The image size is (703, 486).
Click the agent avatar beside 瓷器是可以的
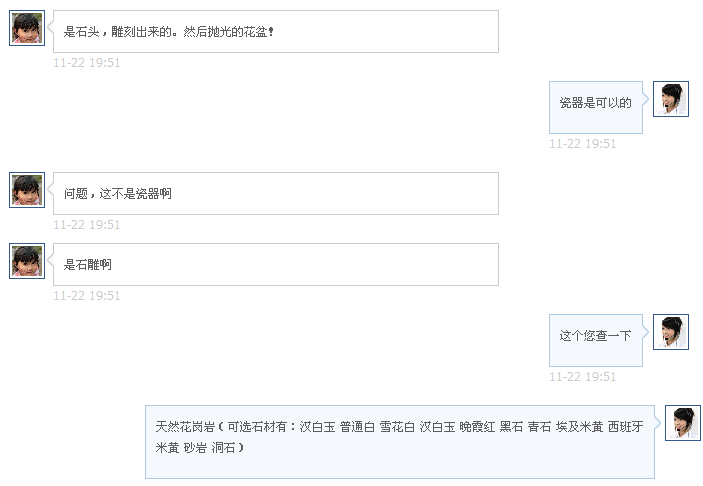(x=670, y=99)
